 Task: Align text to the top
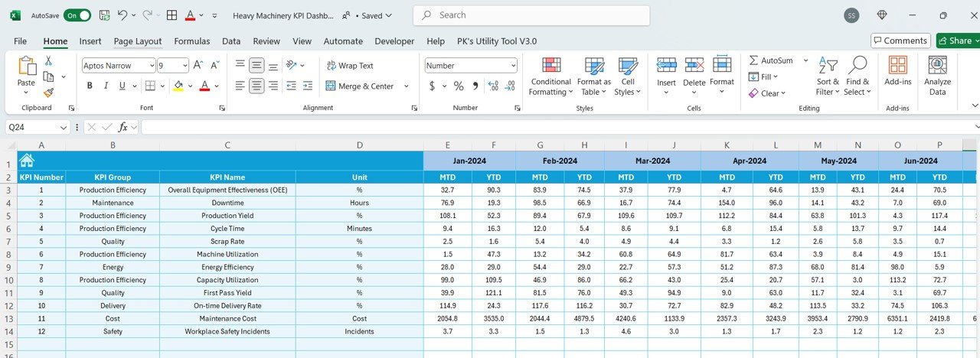coord(240,66)
